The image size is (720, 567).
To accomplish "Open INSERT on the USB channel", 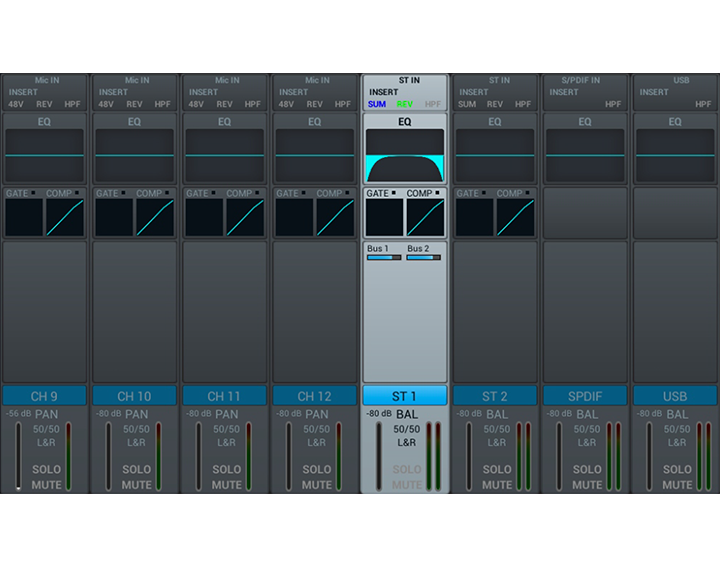I will click(654, 92).
